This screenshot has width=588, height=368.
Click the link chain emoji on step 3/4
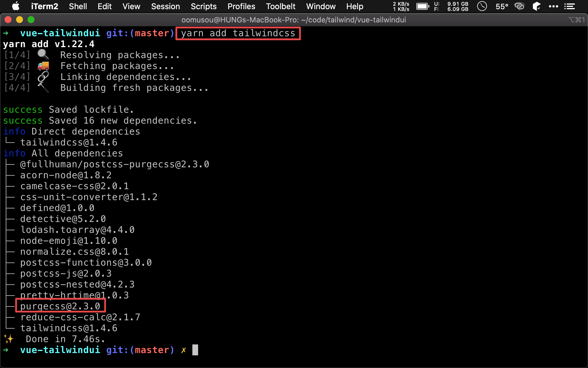coord(43,77)
